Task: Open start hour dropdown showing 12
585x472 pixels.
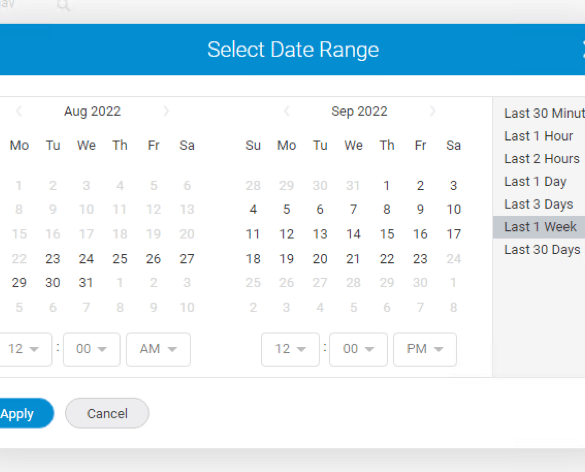Action: (x=24, y=349)
